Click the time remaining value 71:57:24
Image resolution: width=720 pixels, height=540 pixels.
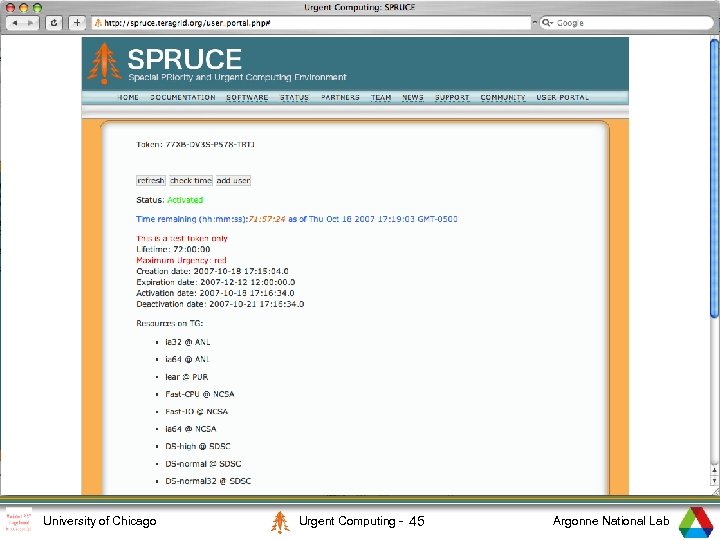coord(267,219)
